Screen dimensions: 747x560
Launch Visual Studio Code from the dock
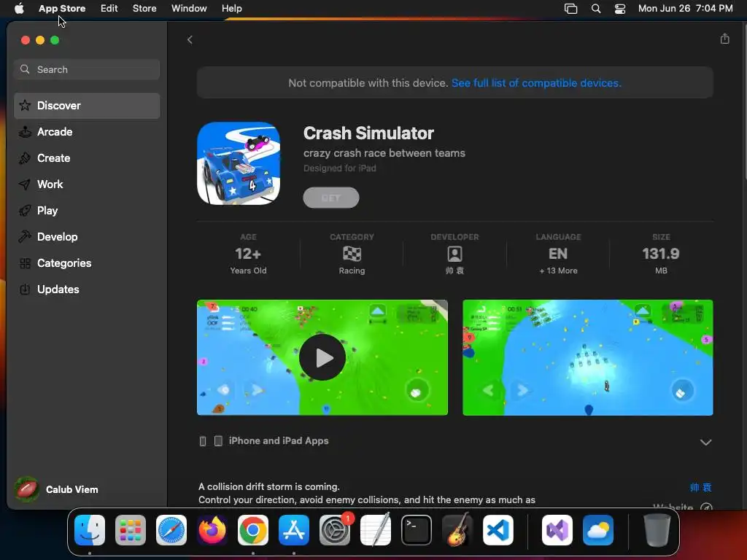point(498,530)
